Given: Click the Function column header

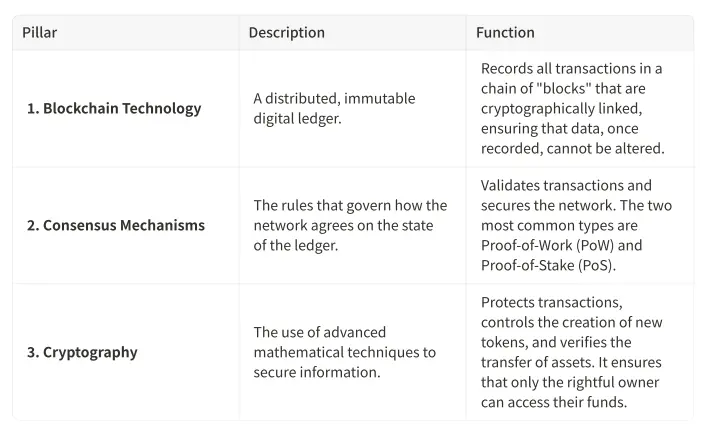Looking at the screenshot, I should click(x=505, y=32).
